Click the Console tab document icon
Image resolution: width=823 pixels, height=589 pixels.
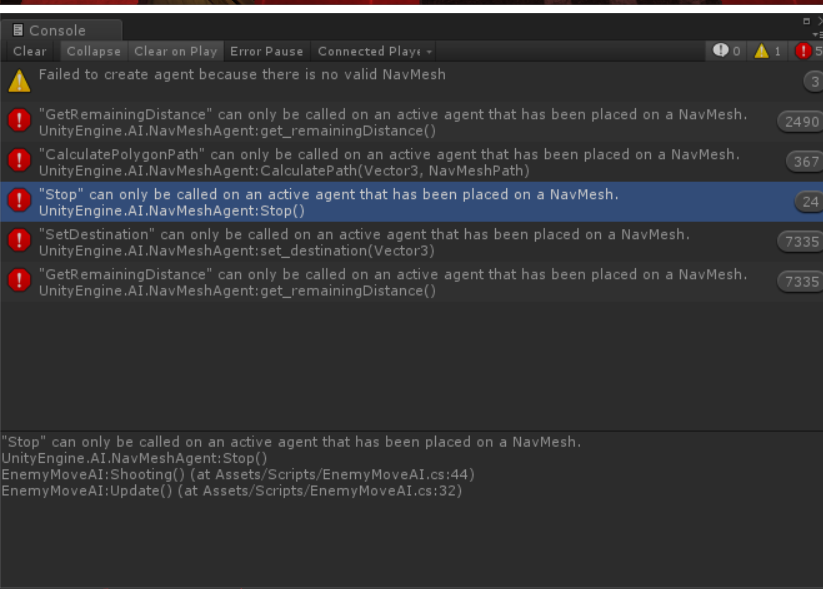pyautogui.click(x=18, y=30)
